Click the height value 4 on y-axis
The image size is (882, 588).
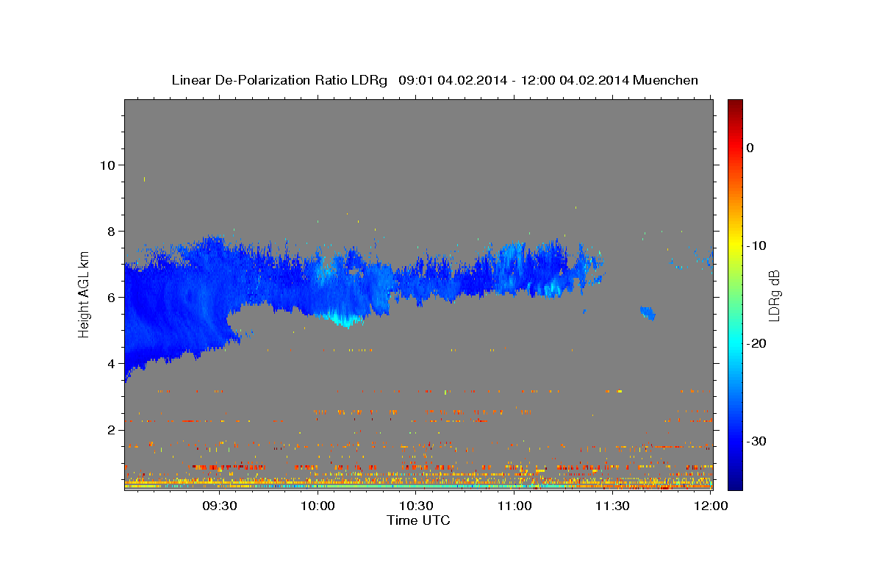click(110, 363)
